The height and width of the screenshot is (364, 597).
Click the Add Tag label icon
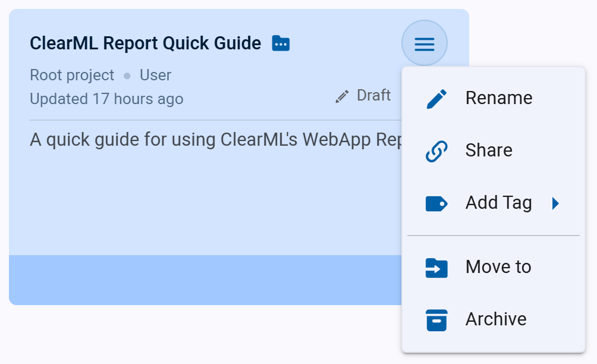click(436, 203)
